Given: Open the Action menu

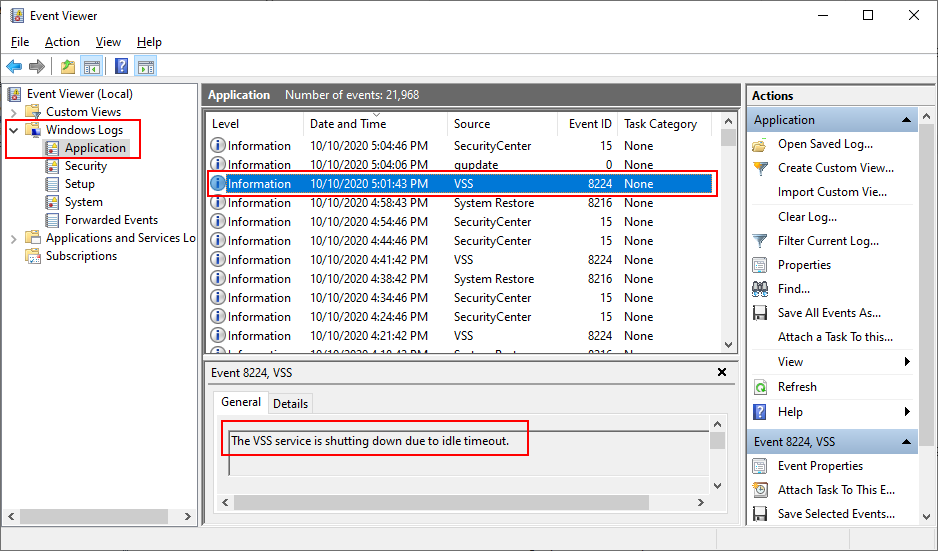Looking at the screenshot, I should (62, 42).
